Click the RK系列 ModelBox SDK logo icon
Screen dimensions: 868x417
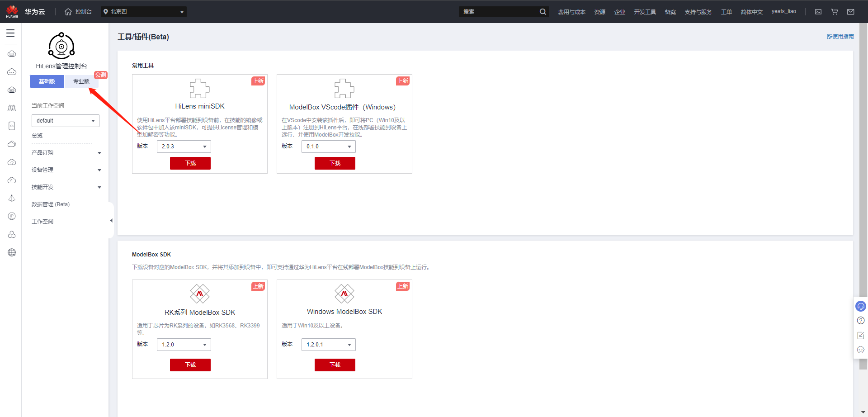(200, 294)
